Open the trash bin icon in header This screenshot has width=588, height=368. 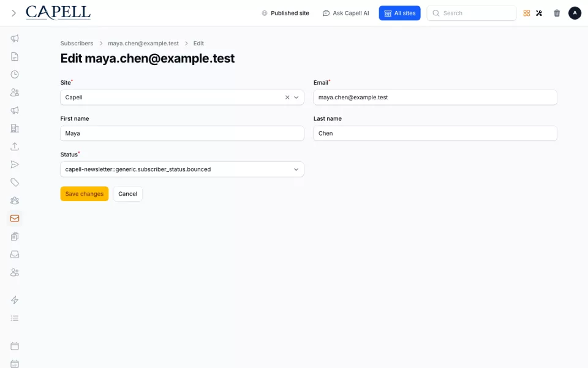[x=557, y=13]
